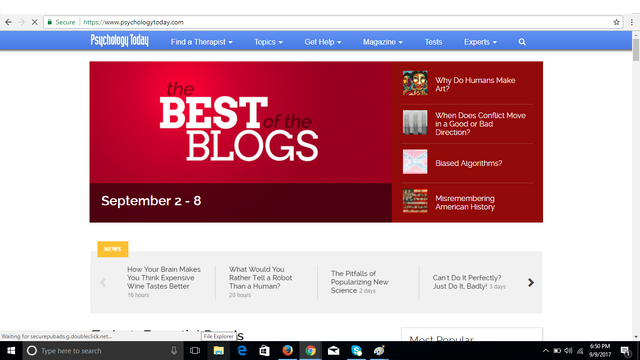Screen dimensions: 640x360
Task: Expand the Topics dropdown
Action: tap(268, 42)
